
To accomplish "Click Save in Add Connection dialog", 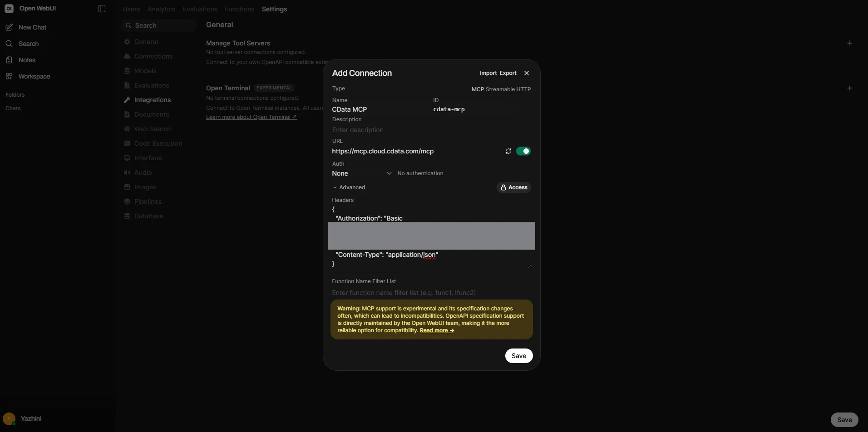I will point(519,356).
